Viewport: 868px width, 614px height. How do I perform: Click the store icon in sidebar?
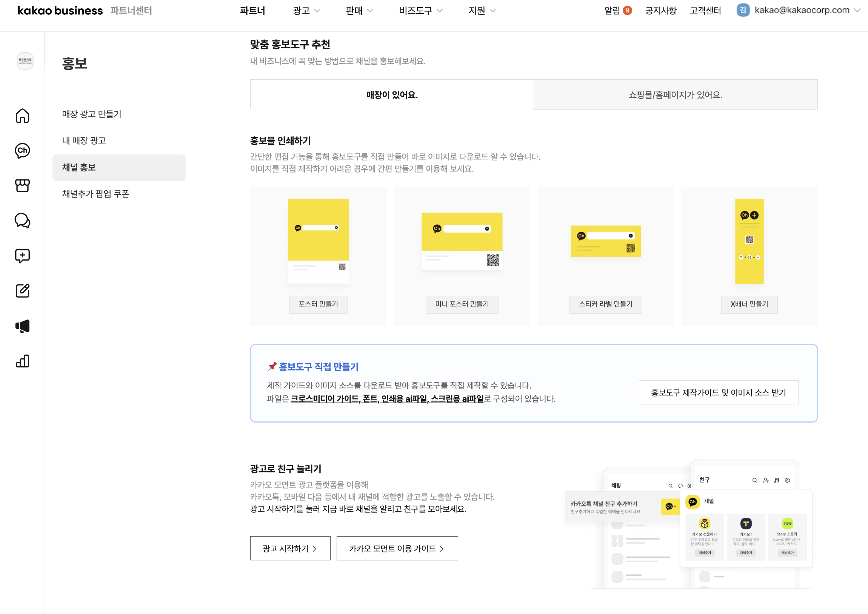[22, 185]
